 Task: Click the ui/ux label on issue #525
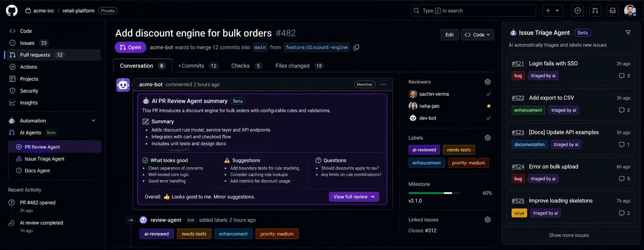click(519, 213)
